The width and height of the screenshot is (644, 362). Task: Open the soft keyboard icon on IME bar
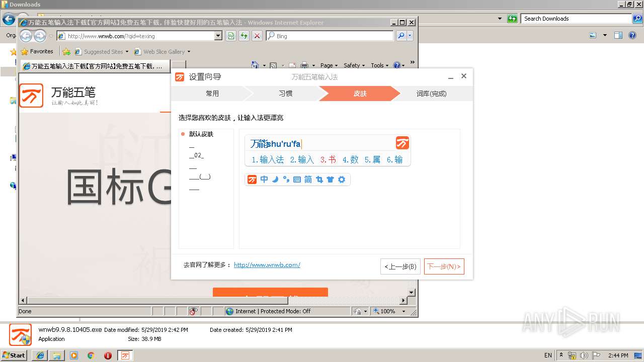[x=297, y=179]
